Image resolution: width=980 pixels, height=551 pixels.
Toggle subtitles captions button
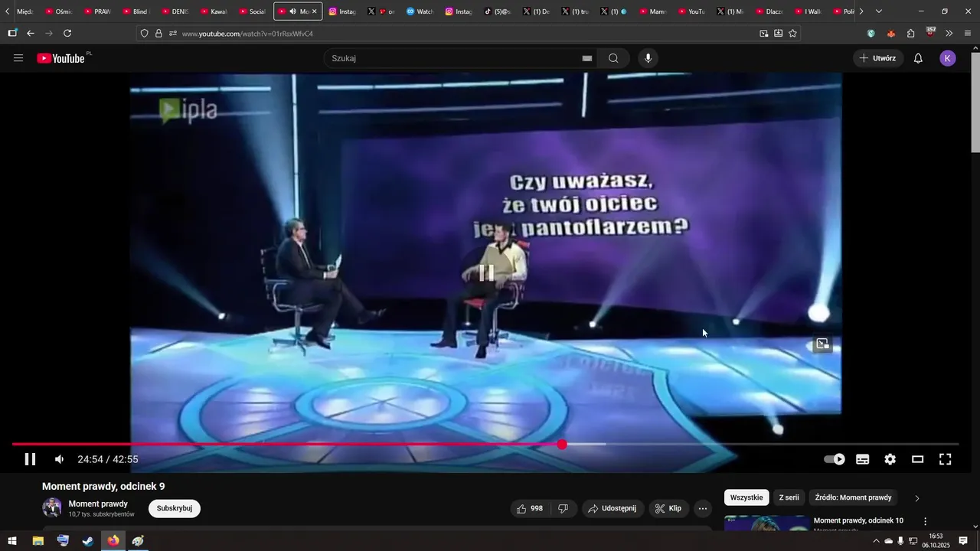[863, 459]
